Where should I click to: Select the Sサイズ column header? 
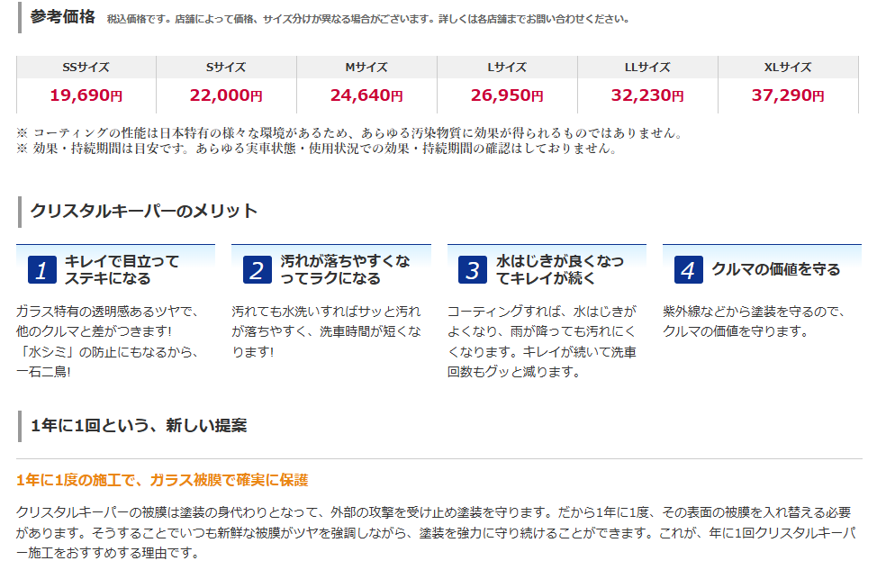(x=227, y=68)
